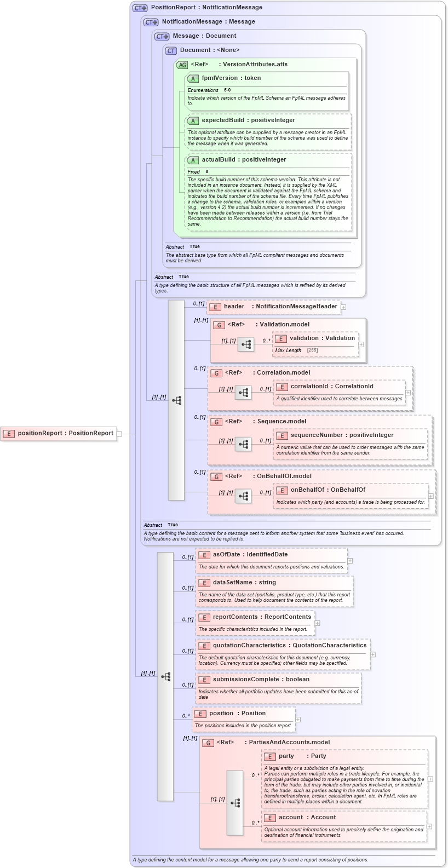Click the E icon of account element
Image resolution: width=448 pixels, height=868 pixels.
[x=269, y=818]
